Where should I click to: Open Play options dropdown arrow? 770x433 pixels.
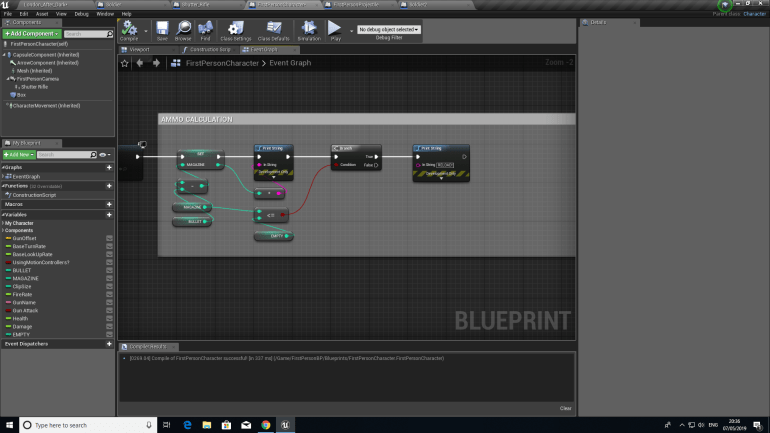(351, 31)
